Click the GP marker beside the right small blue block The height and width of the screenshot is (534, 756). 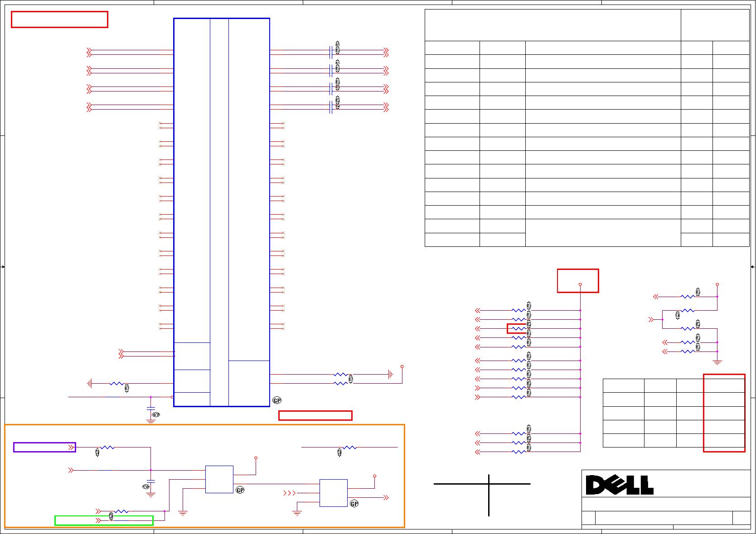pos(354,504)
